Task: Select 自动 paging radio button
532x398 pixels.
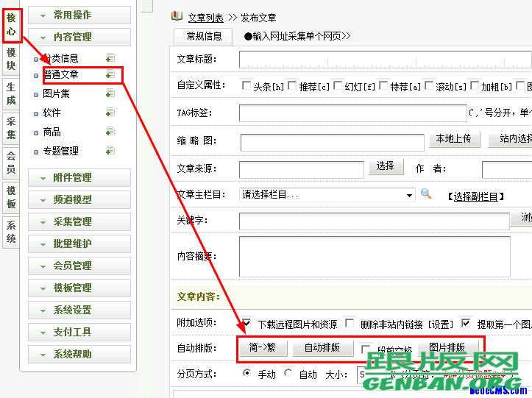Action: [288, 373]
